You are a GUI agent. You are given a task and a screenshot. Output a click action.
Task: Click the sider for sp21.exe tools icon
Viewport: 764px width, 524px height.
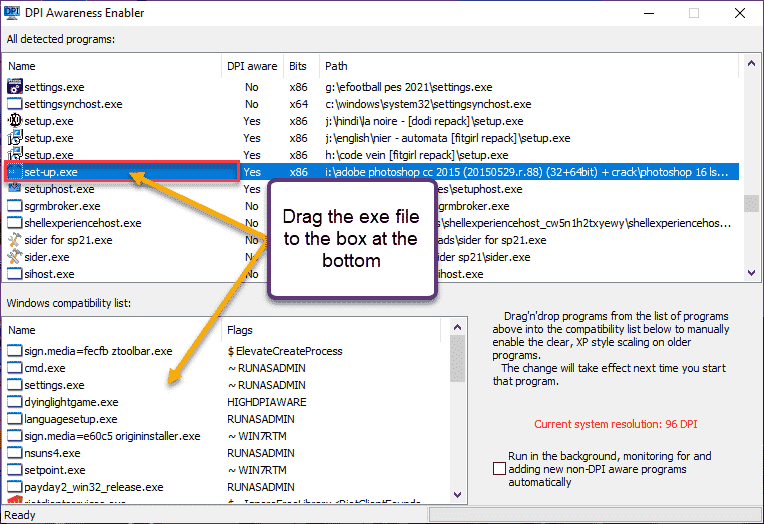click(15, 240)
